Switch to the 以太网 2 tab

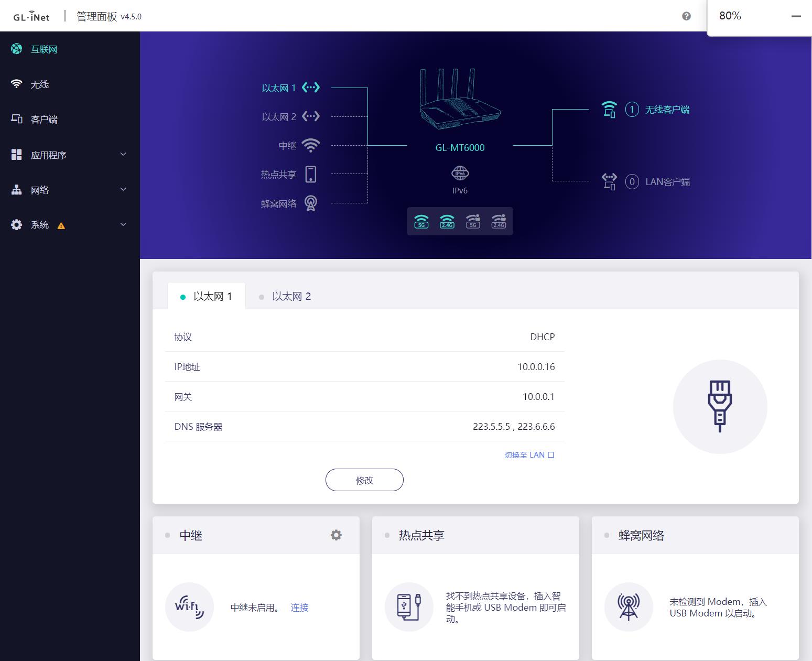(291, 296)
